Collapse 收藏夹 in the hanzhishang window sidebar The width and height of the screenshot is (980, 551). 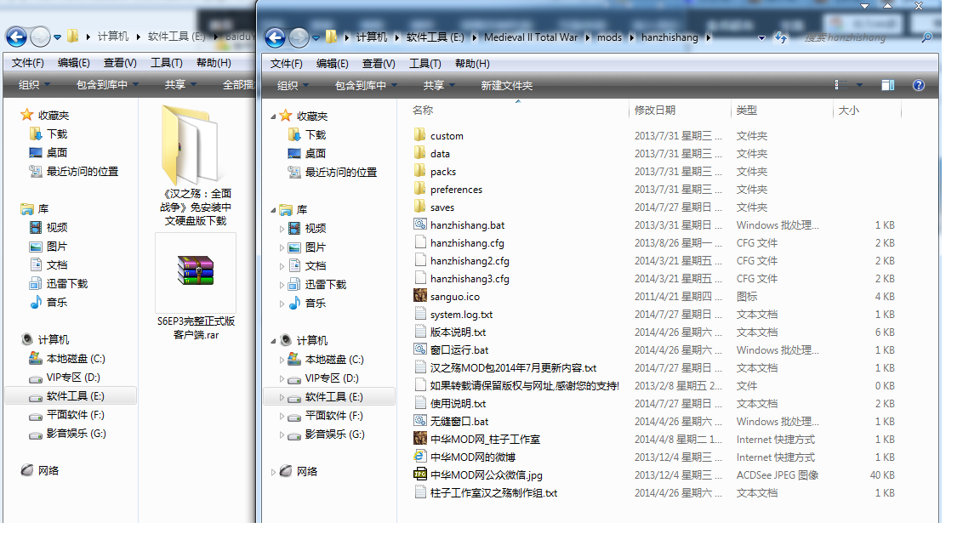pos(274,116)
